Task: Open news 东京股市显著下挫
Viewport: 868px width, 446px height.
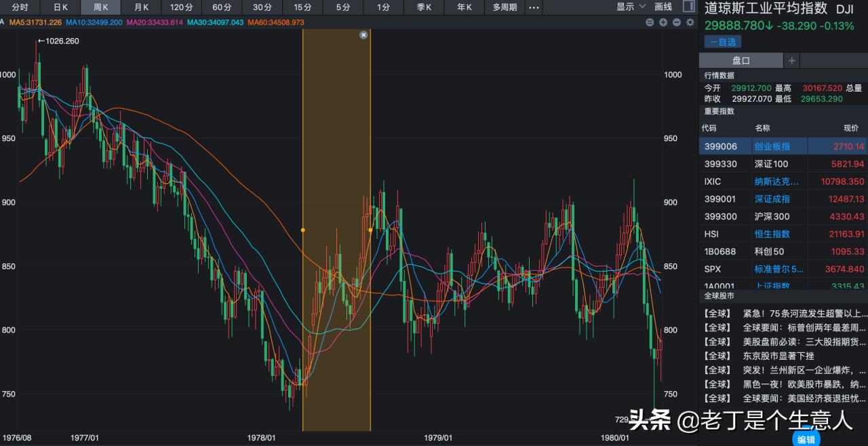Action: point(758,356)
